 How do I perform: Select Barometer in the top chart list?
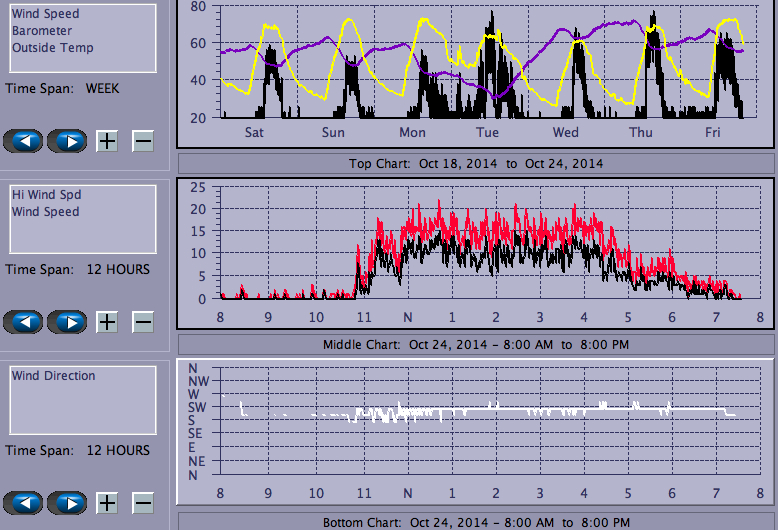42,31
